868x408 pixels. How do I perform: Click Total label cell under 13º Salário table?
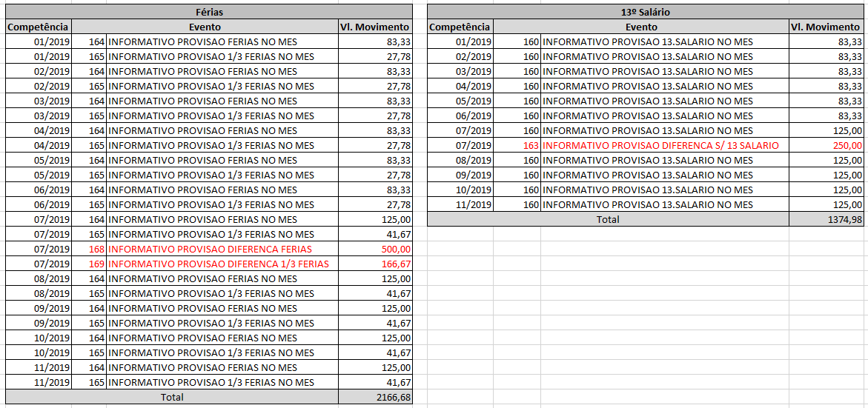[x=608, y=219]
